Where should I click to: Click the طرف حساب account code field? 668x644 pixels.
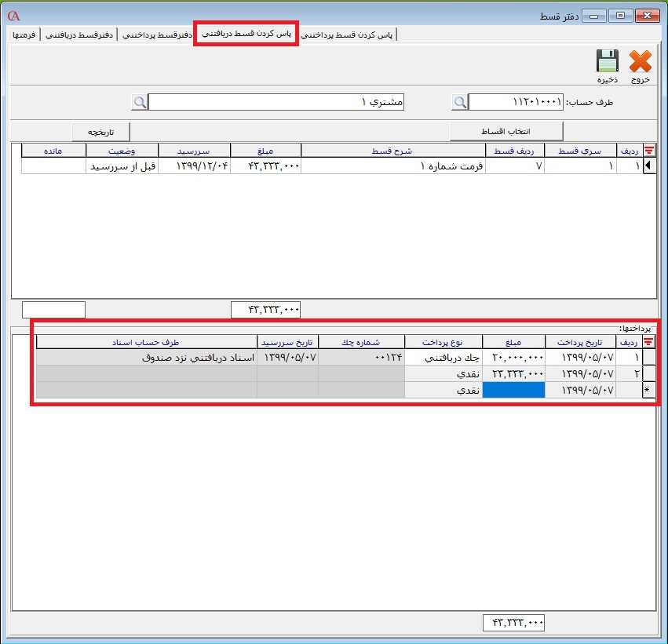pos(516,103)
